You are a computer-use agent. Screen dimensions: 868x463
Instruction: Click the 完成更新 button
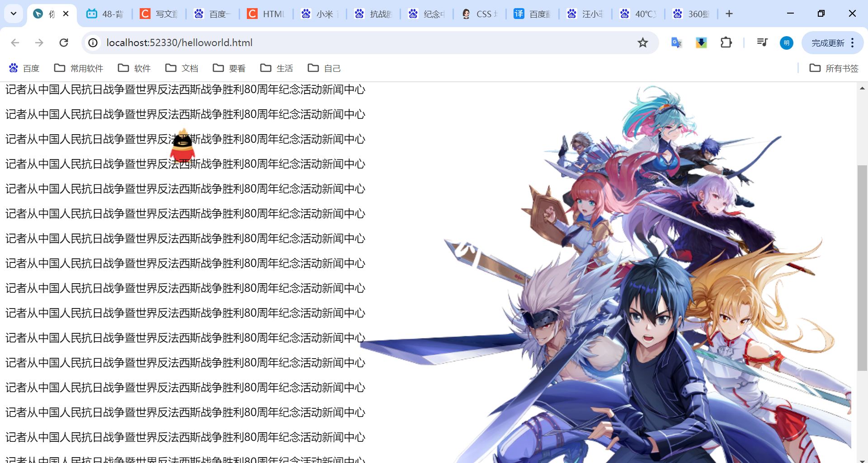[827, 43]
